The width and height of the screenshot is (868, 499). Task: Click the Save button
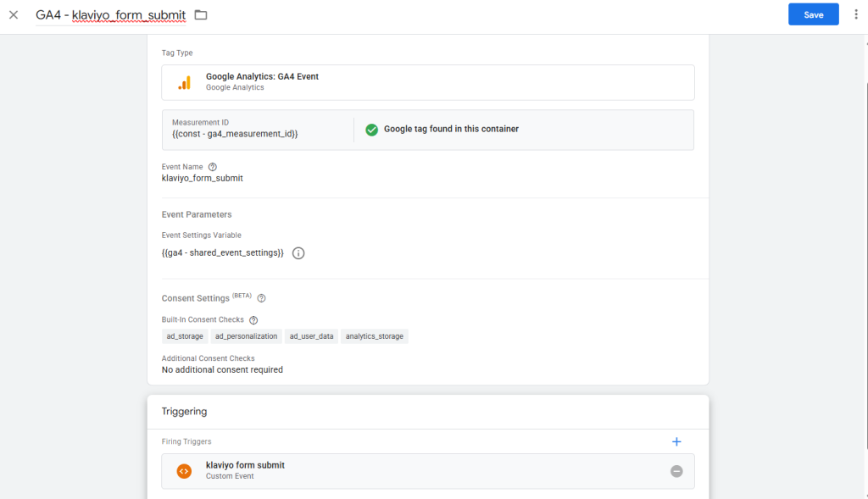(813, 14)
